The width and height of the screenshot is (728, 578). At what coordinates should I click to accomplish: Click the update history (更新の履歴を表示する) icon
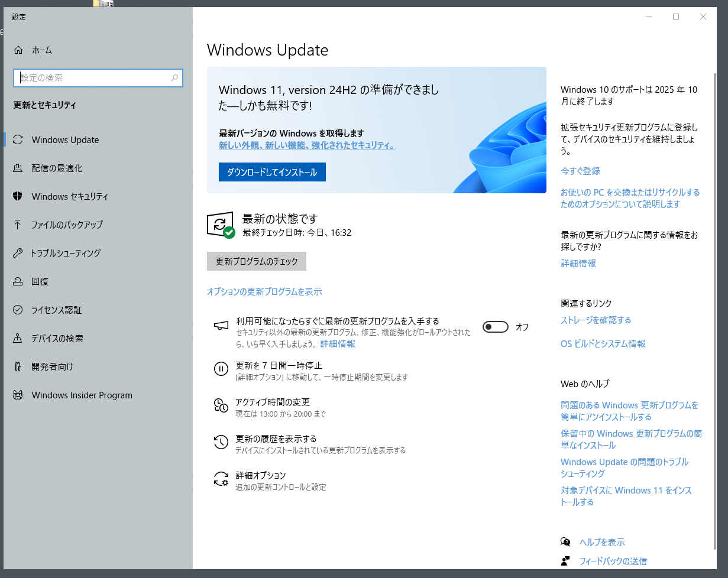(x=221, y=443)
